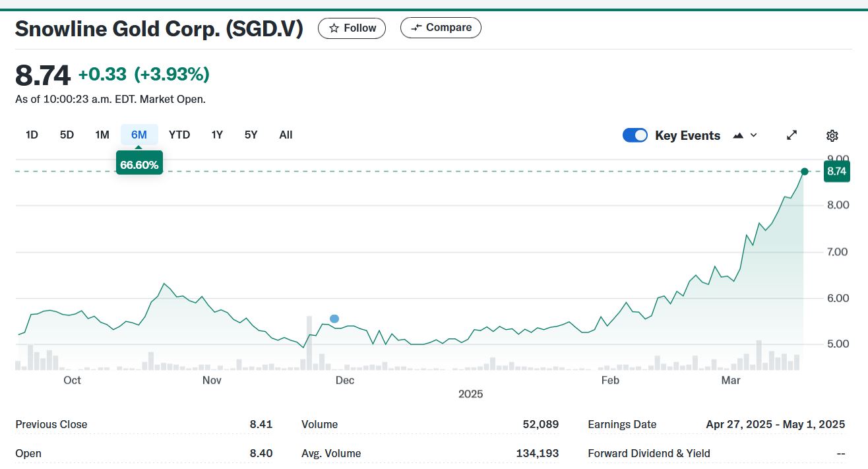
Task: Open chart settings gear
Action: point(832,136)
